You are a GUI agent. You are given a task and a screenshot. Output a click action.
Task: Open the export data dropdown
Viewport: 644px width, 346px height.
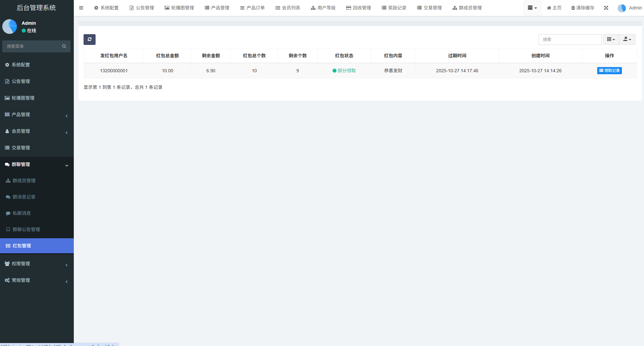click(627, 39)
